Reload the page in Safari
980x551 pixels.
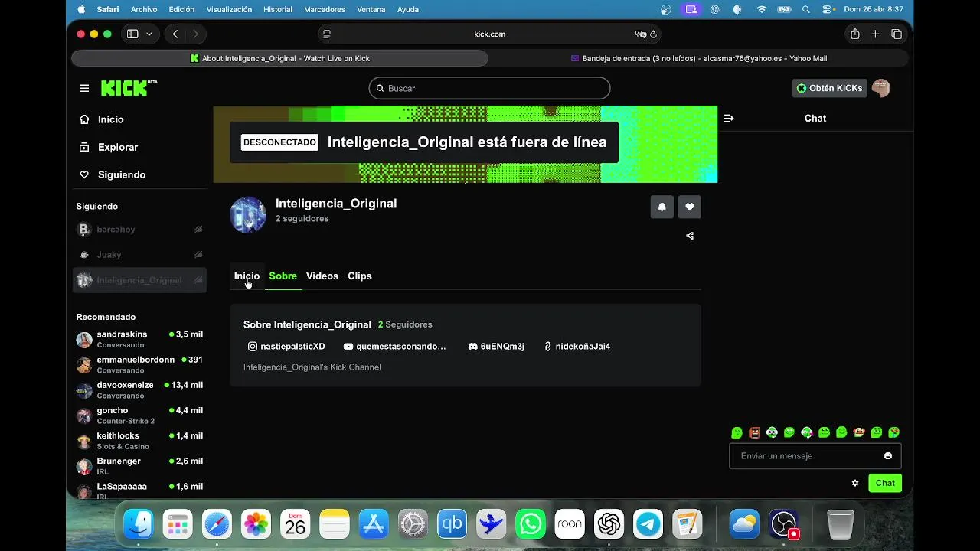(x=653, y=34)
